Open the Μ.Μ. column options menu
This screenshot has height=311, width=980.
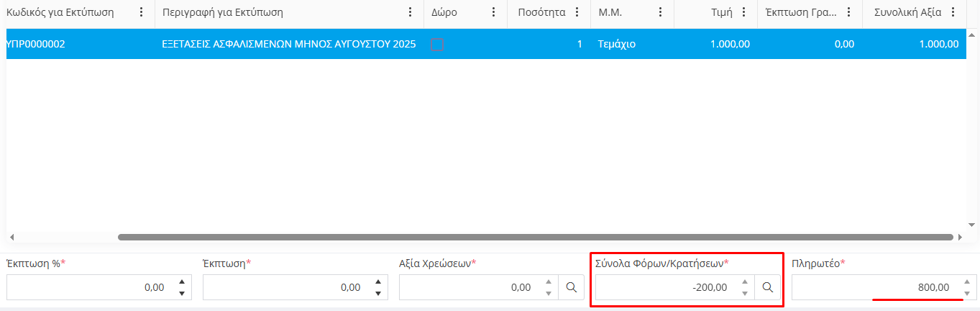pyautogui.click(x=660, y=12)
